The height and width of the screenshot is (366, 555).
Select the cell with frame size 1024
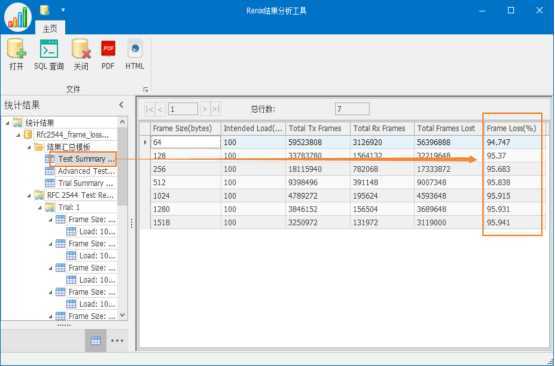pos(186,196)
